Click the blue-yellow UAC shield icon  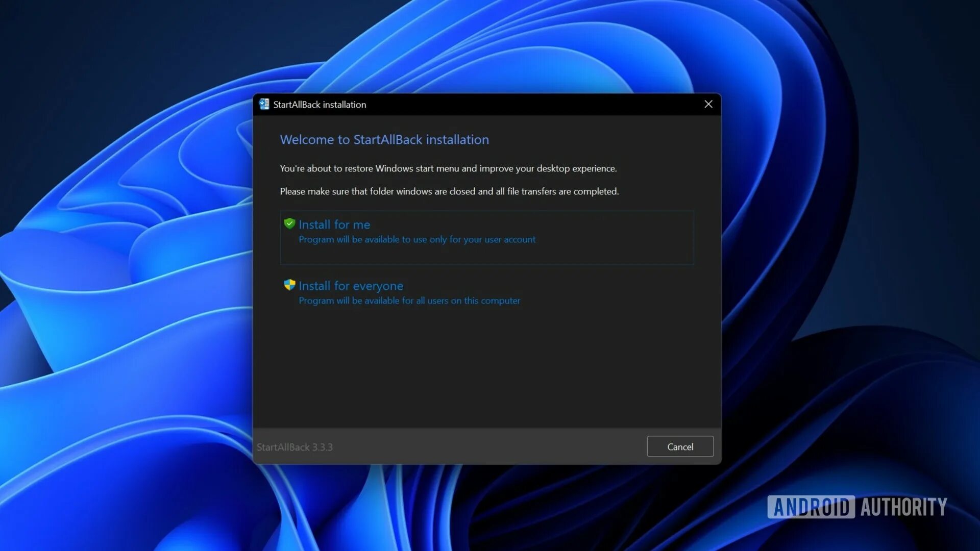tap(289, 285)
